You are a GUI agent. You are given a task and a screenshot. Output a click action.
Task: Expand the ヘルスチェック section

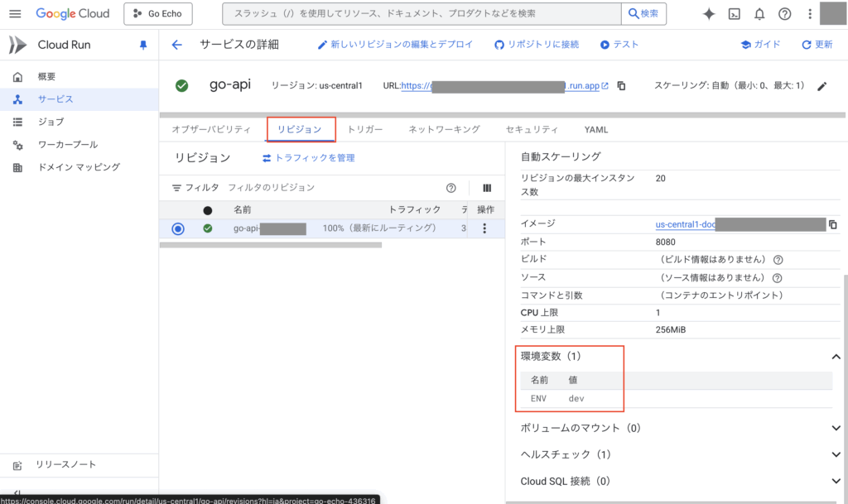coord(836,454)
